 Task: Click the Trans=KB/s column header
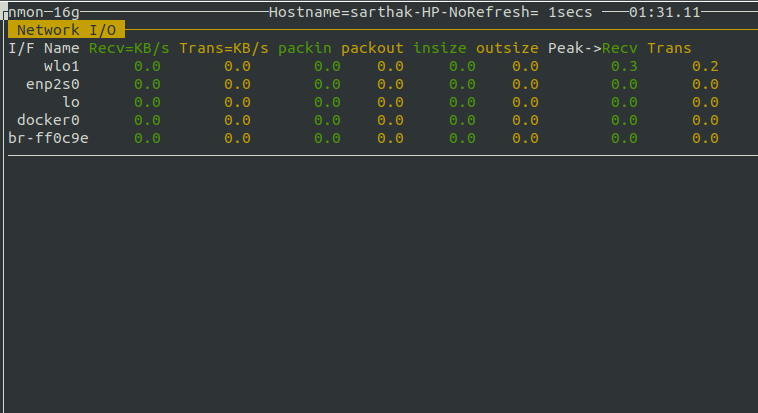[x=224, y=48]
